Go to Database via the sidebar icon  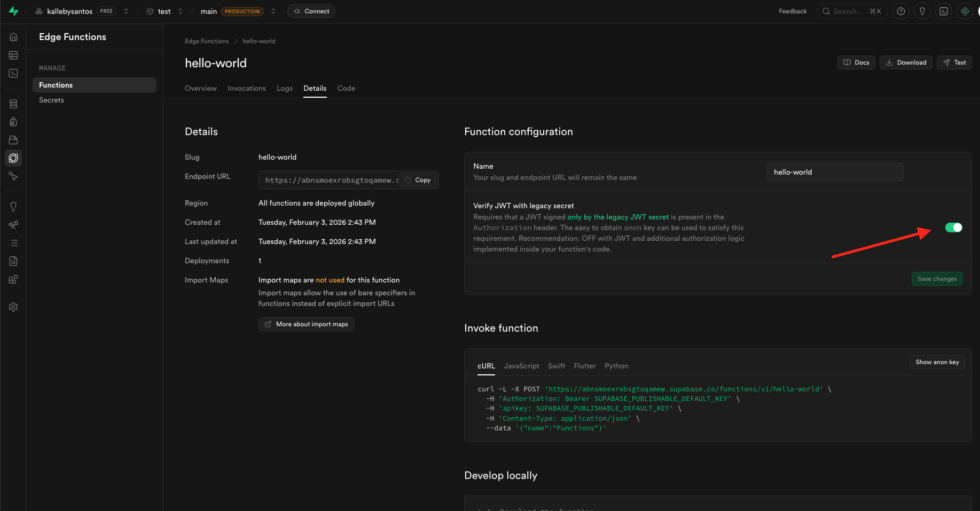13,104
